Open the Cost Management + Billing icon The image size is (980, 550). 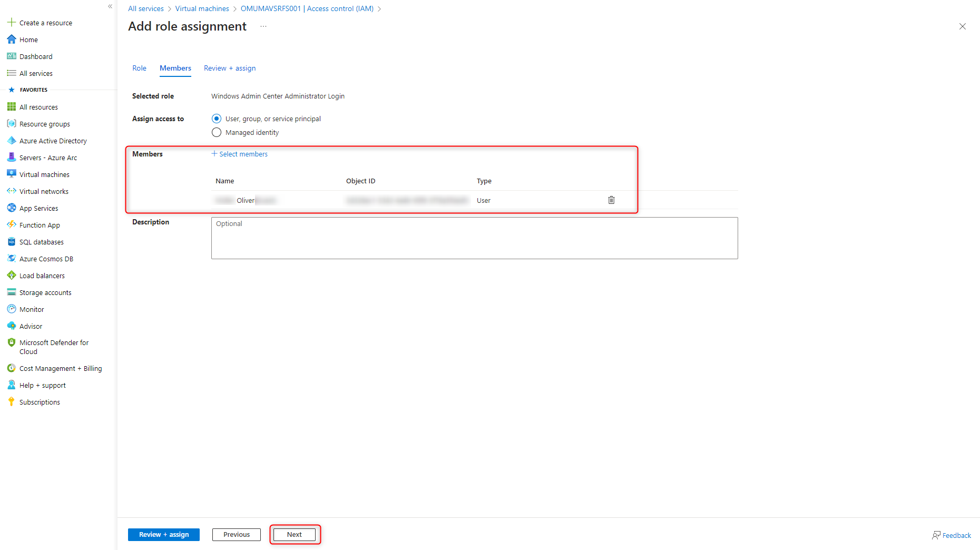(11, 368)
